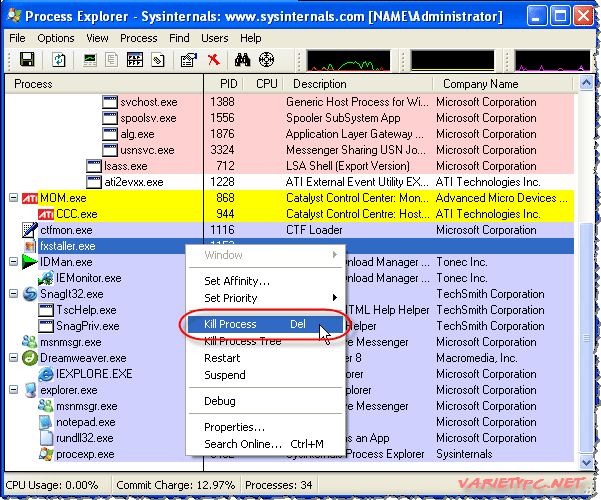Click the IEXPLORE.EXE icon

click(46, 374)
